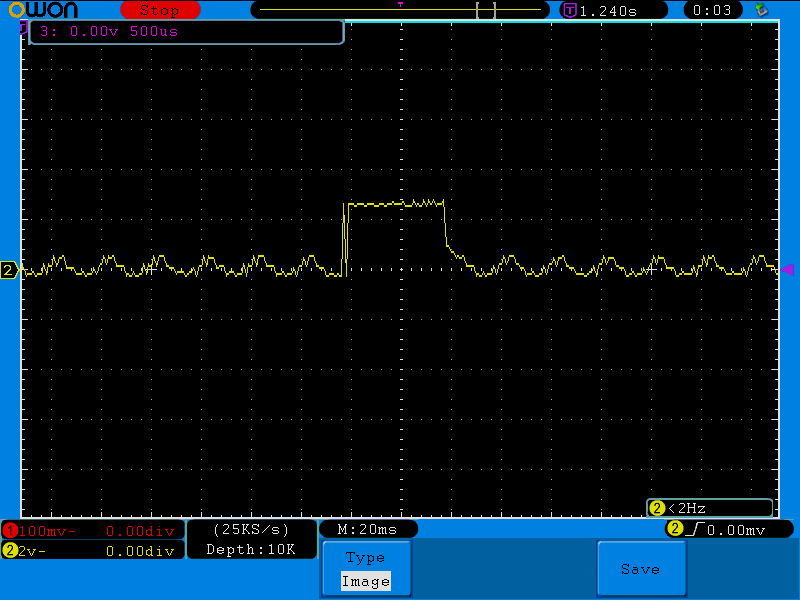Click the Depth:10K record length text
Image resolution: width=800 pixels, height=600 pixels.
click(x=251, y=549)
